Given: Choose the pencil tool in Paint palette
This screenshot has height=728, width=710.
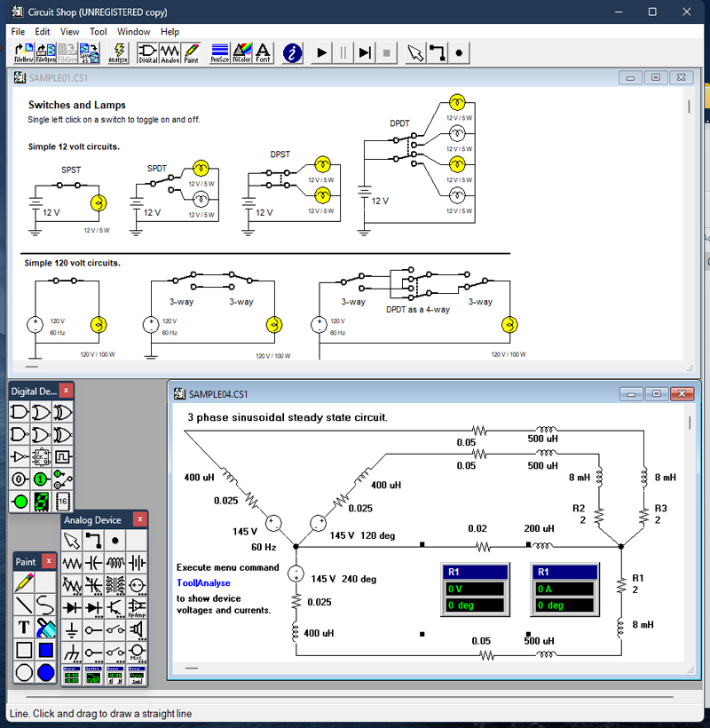Looking at the screenshot, I should [x=24, y=582].
